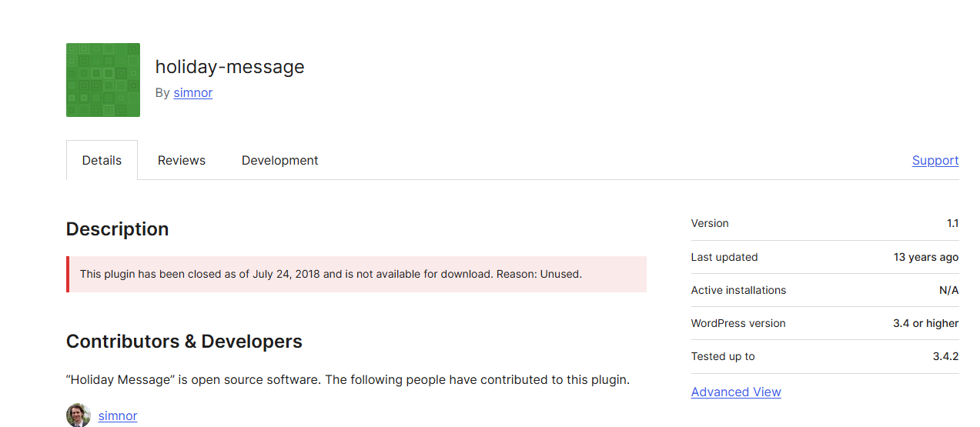Click the 3.4 or higher value
This screenshot has width=980, height=427.
[925, 324]
